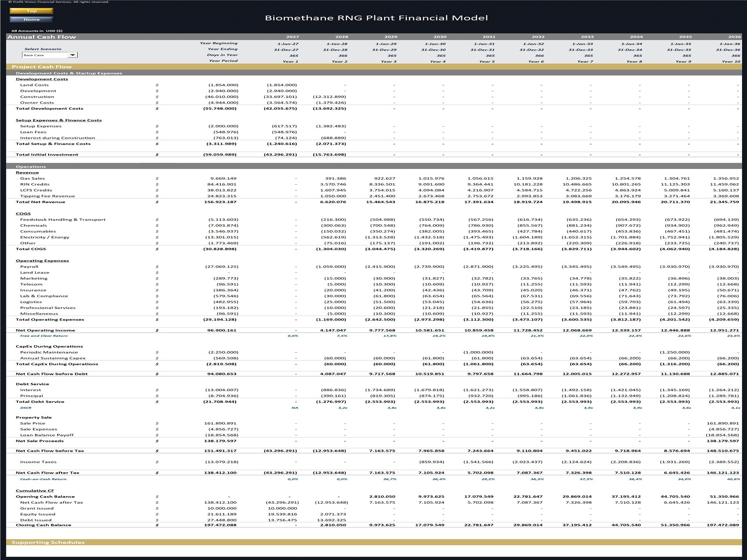Click the Gas Sales row label
747x560 pixels.
[32, 178]
